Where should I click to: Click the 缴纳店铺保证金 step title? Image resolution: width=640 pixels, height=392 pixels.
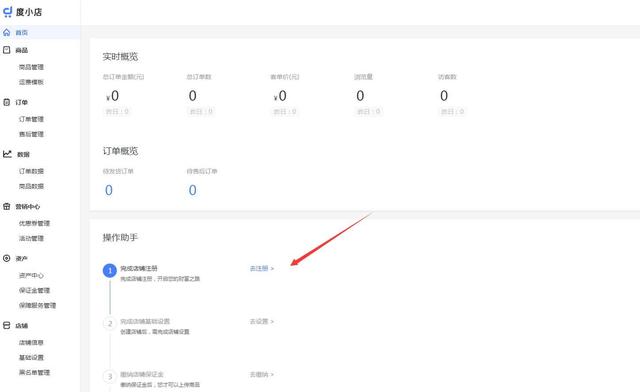[142, 374]
